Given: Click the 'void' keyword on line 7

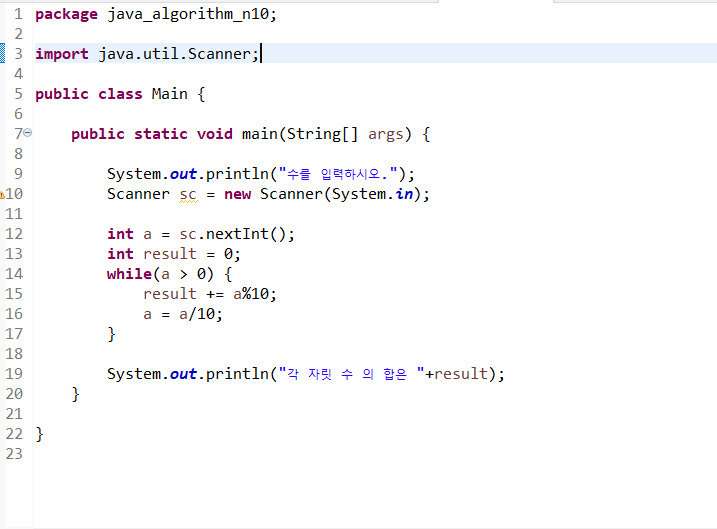Looking at the screenshot, I should pyautogui.click(x=214, y=134).
